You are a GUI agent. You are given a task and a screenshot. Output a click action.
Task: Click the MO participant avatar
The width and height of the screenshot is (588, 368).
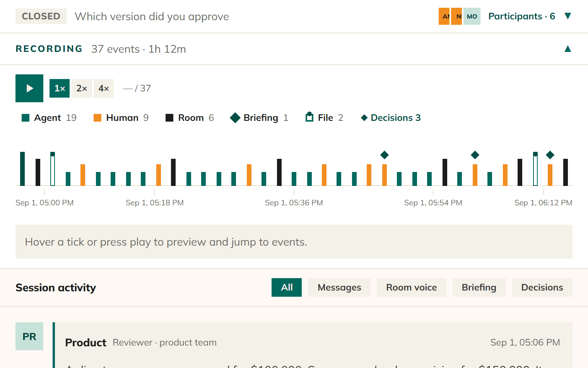point(472,16)
